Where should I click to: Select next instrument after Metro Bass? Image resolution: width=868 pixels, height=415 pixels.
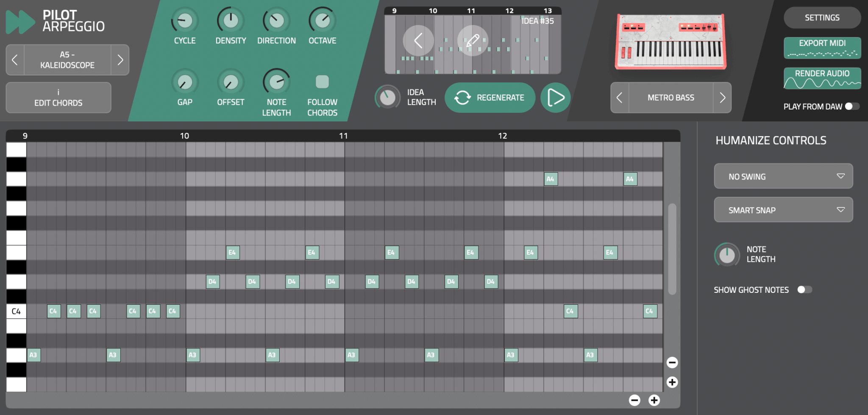click(722, 98)
